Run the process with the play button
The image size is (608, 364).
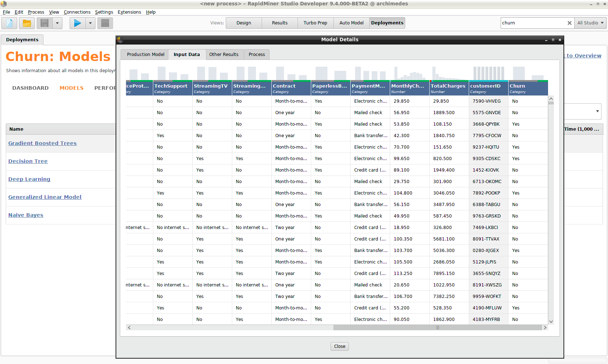[78, 23]
